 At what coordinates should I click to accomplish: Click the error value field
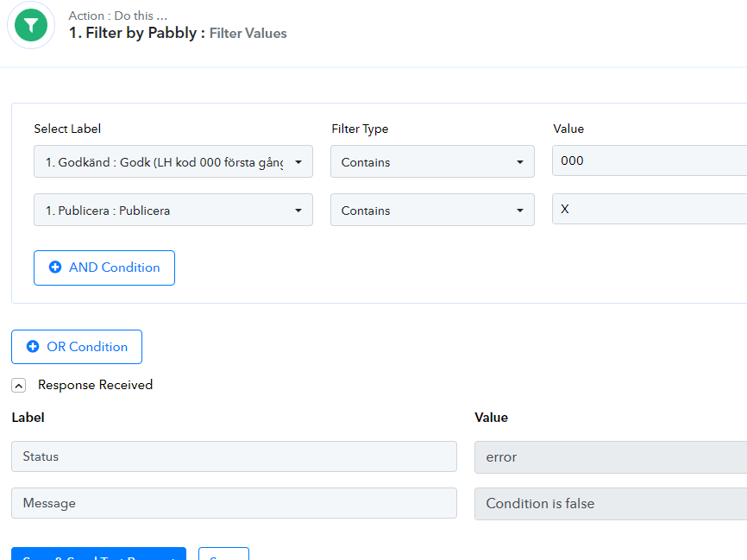611,457
